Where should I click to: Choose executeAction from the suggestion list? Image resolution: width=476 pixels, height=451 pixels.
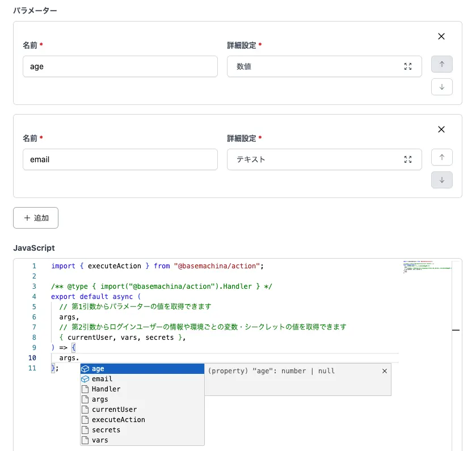tap(142, 420)
